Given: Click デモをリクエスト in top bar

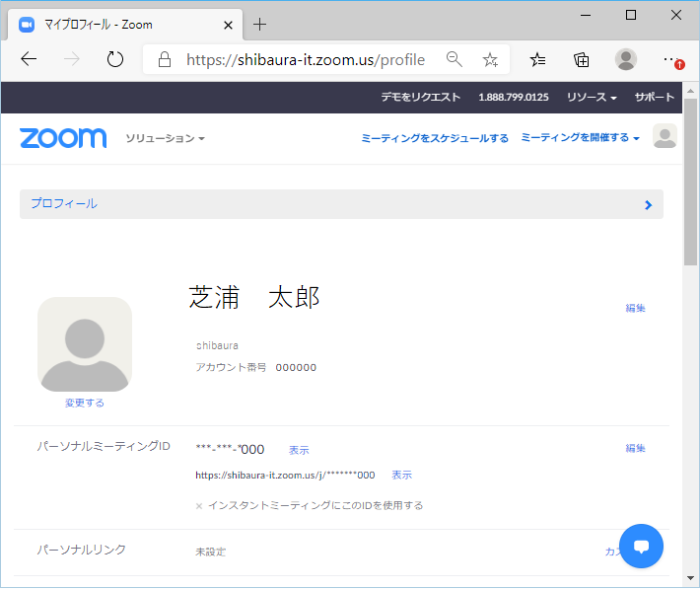Looking at the screenshot, I should coord(421,98).
